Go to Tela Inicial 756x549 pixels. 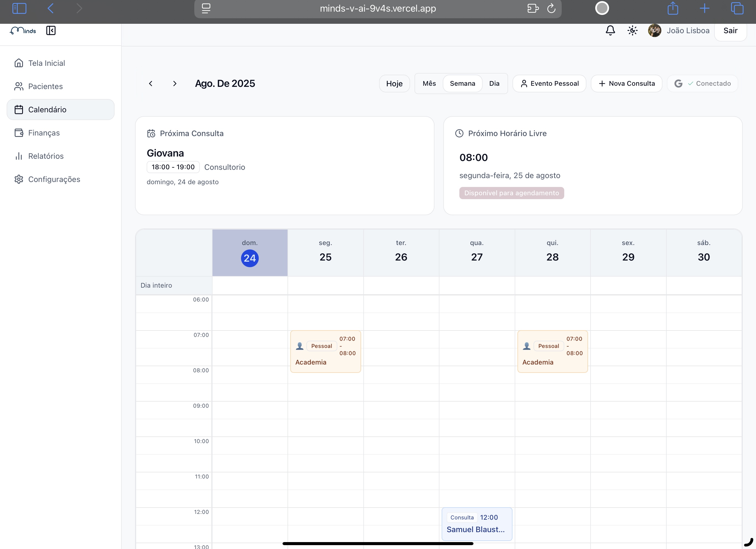pos(60,63)
